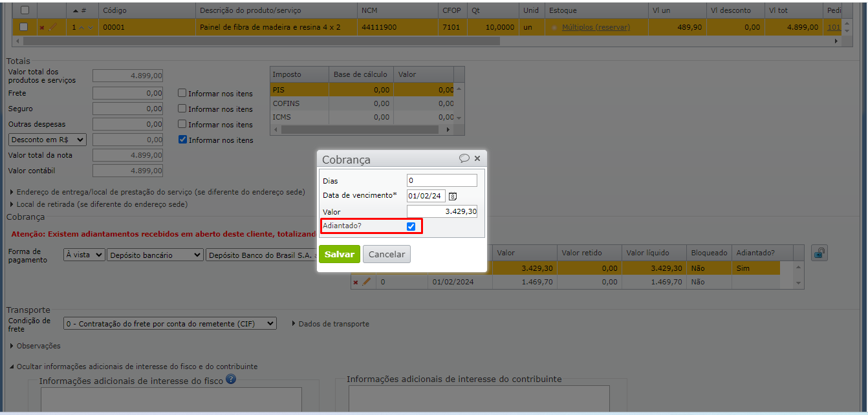
Task: Close the Cobrança dialog
Action: [x=477, y=158]
